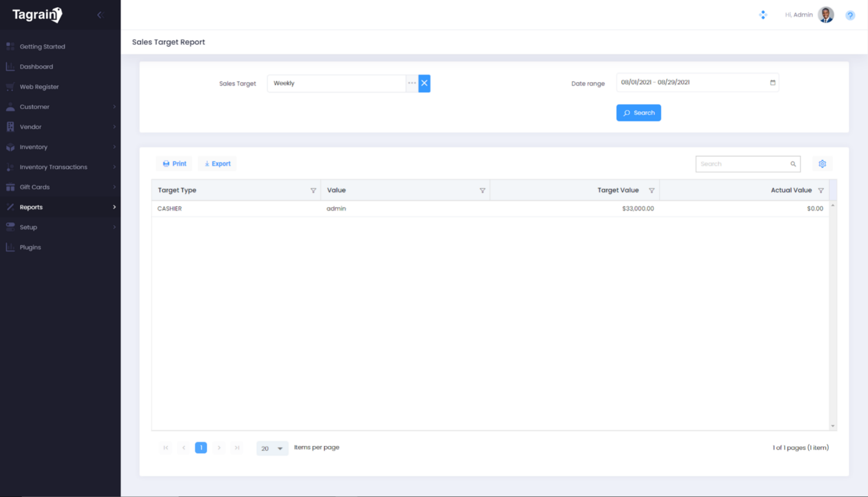Collapse the sidebar using the chevron arrow

100,15
